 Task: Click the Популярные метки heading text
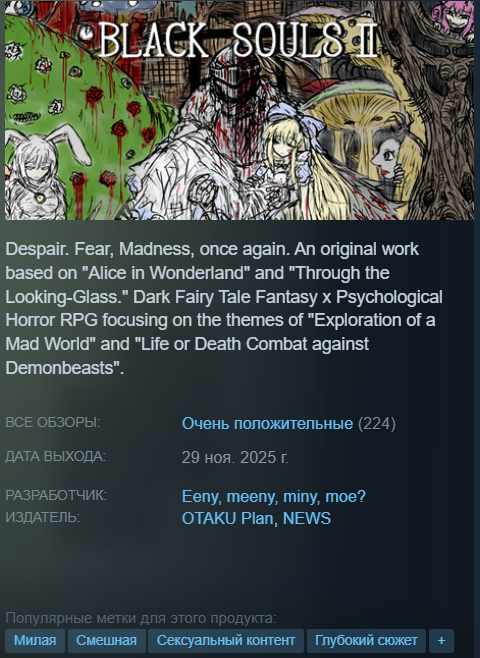pyautogui.click(x=141, y=618)
